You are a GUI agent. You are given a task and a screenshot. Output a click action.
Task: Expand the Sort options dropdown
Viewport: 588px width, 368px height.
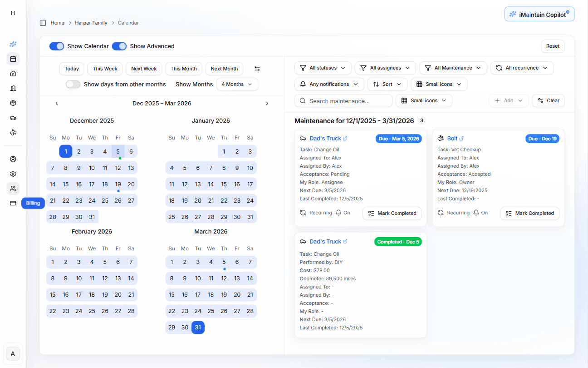click(x=387, y=84)
